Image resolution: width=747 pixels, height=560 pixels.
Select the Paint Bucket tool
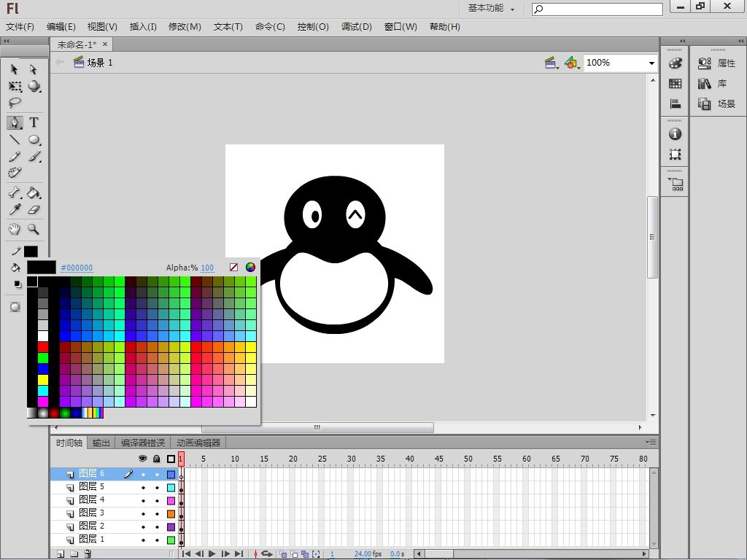point(34,192)
